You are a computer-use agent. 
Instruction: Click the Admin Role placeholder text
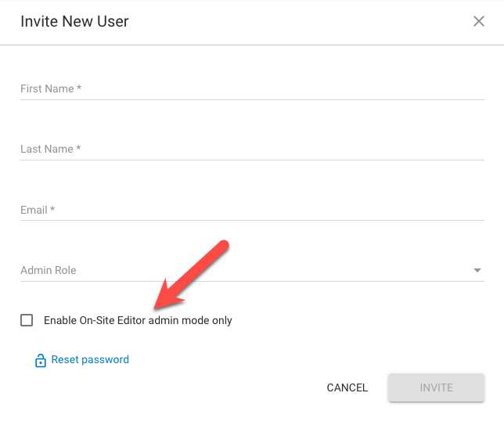[49, 270]
